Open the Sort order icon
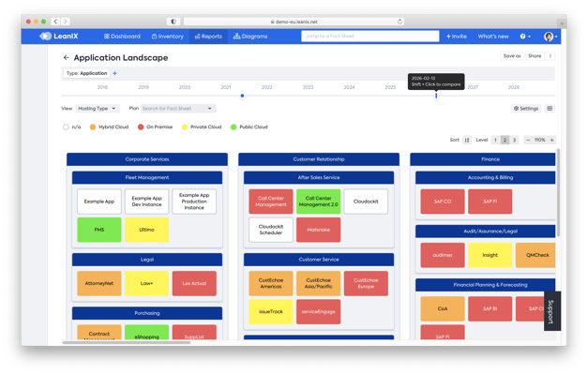 pos(467,141)
